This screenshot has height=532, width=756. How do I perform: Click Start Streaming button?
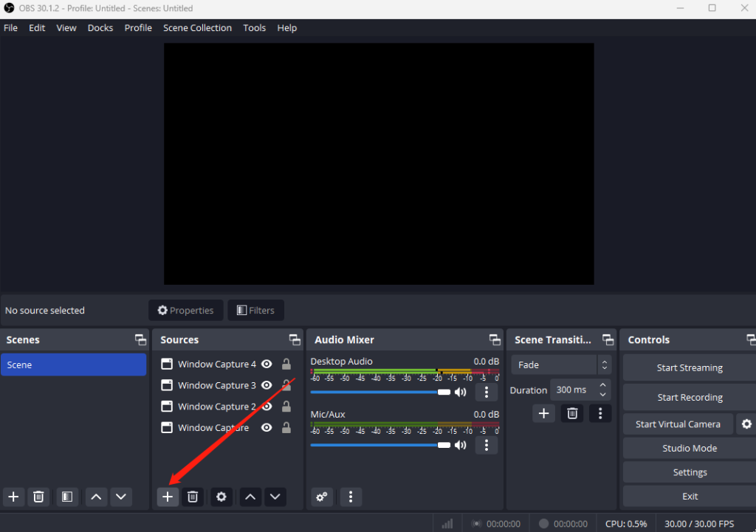(x=690, y=368)
